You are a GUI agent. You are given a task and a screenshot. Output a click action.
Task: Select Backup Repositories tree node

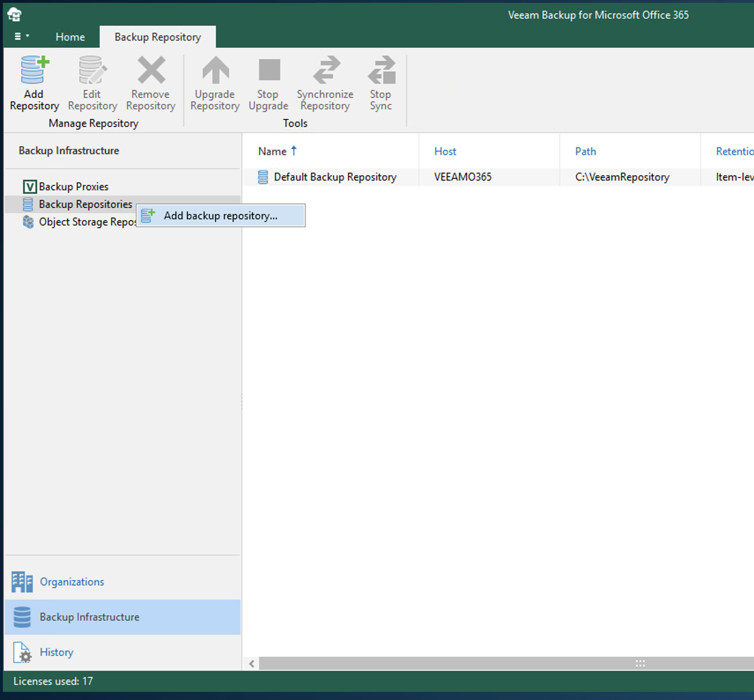85,204
